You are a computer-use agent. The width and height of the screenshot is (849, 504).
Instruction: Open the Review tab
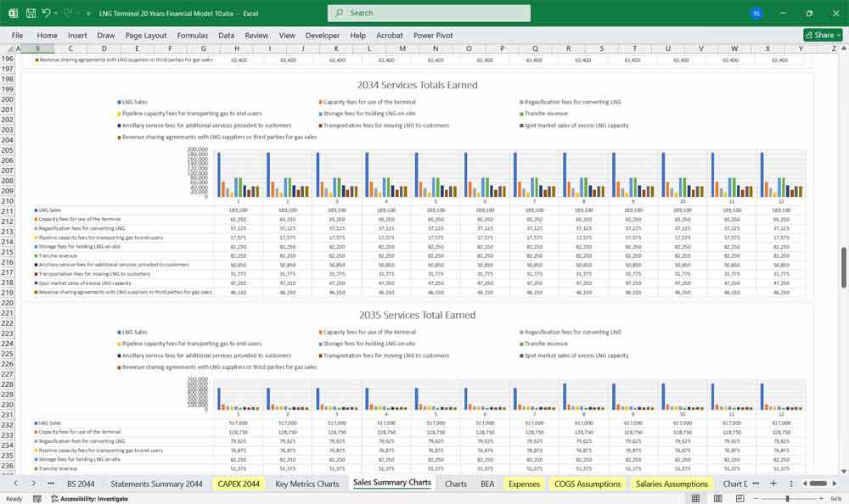(256, 35)
